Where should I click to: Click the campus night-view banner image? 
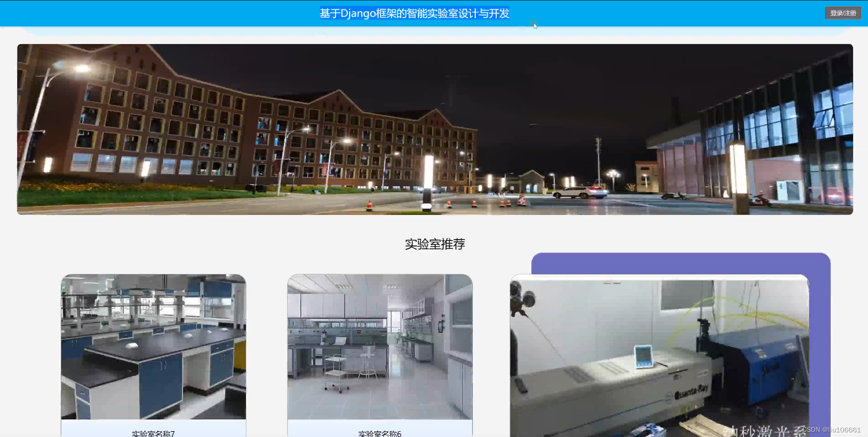pyautogui.click(x=435, y=129)
